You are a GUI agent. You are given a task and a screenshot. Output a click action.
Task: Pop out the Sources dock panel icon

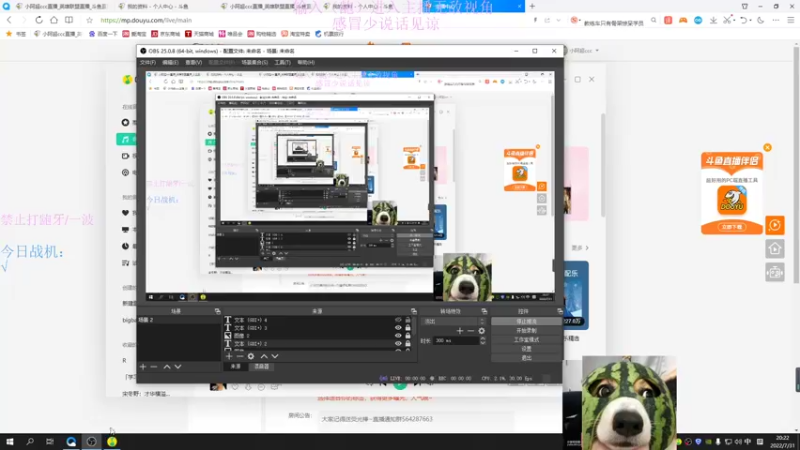pos(413,311)
